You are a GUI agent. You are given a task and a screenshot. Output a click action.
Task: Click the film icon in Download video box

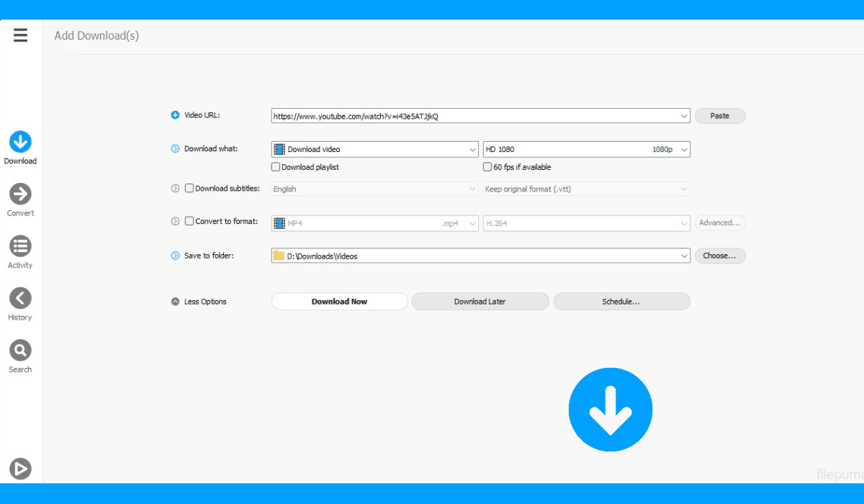(279, 149)
